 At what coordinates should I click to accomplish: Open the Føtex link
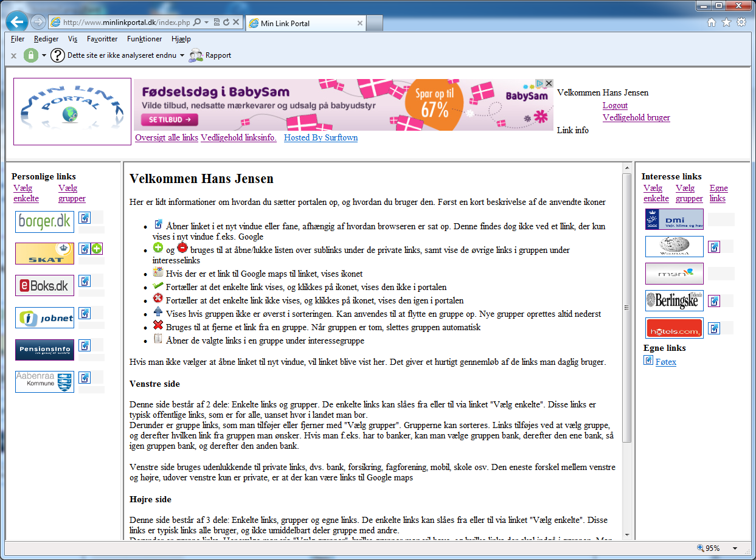tap(666, 362)
